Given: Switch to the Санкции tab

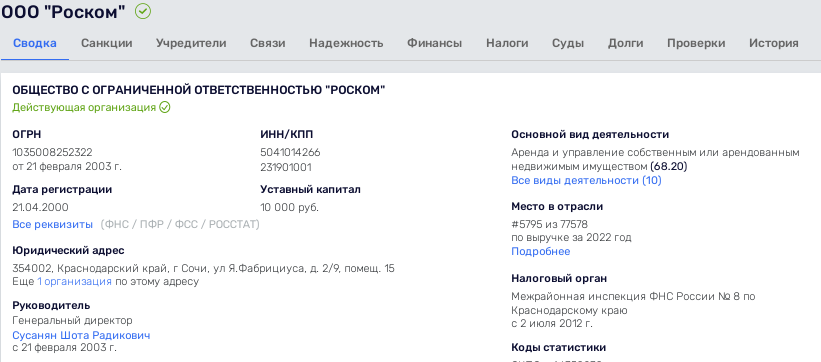Looking at the screenshot, I should point(106,43).
